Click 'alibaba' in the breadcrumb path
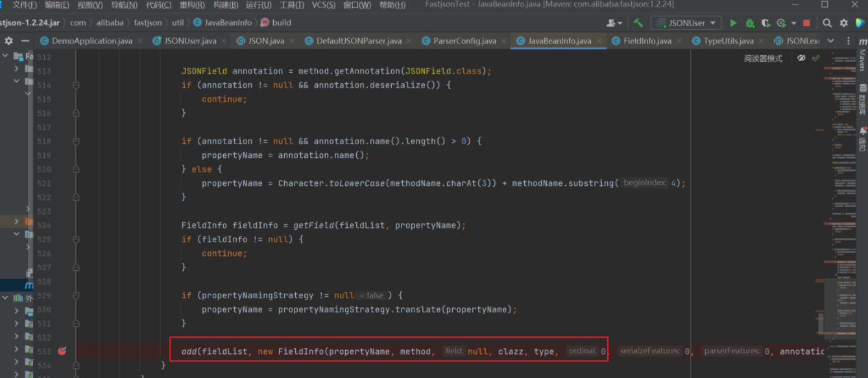The image size is (868, 378). (x=110, y=23)
